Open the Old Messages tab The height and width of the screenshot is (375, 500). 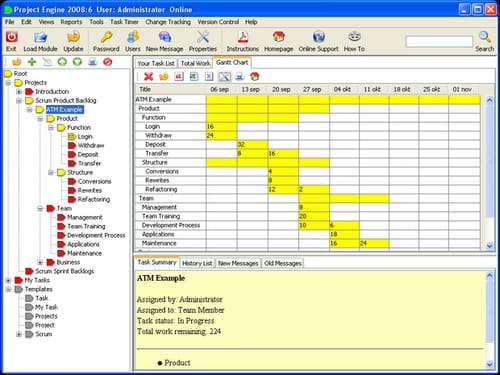283,263
